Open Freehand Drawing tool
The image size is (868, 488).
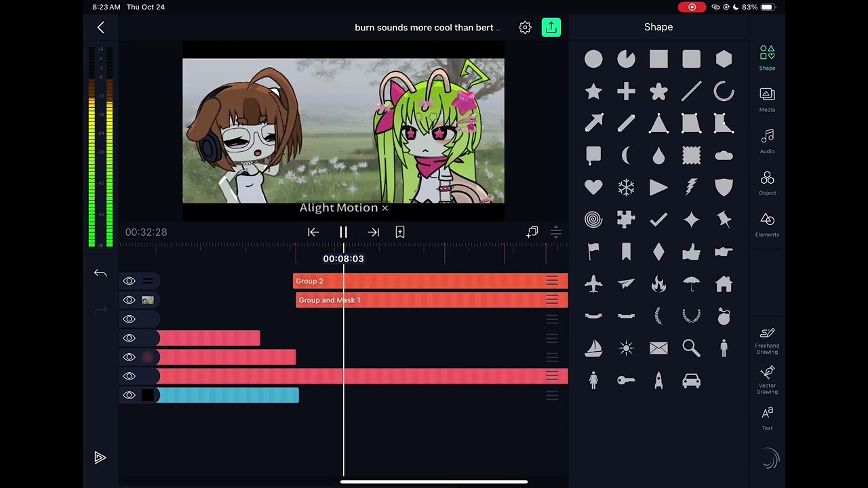tap(767, 340)
